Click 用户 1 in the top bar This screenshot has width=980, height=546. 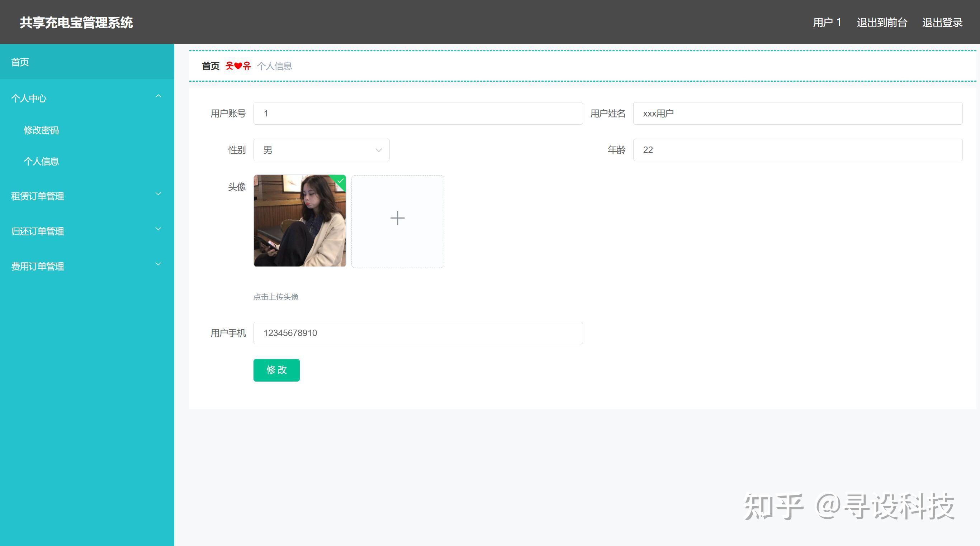pyautogui.click(x=826, y=22)
